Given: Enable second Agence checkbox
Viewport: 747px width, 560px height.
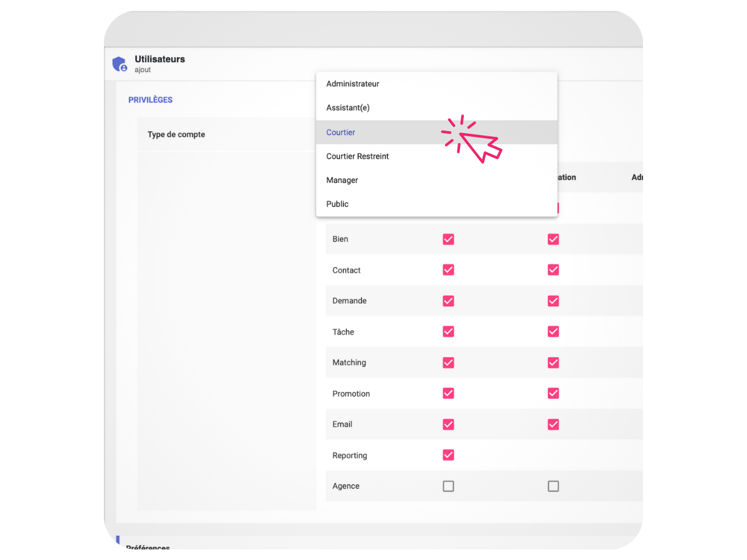Looking at the screenshot, I should (x=553, y=486).
